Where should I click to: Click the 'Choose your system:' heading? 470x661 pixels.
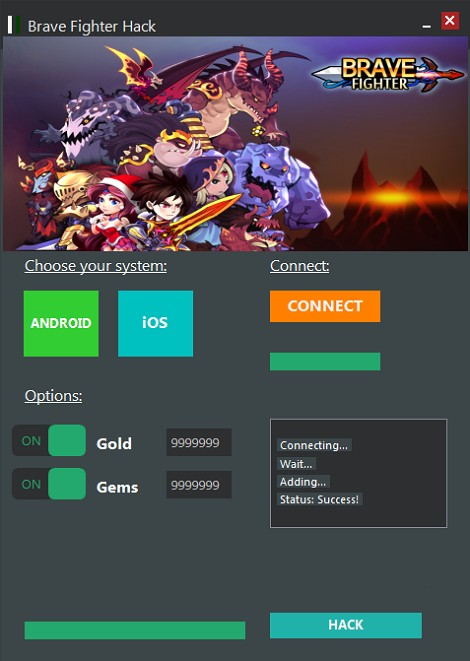[x=96, y=266]
